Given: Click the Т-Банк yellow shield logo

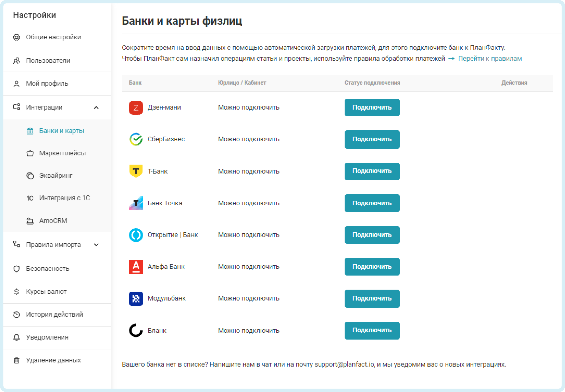Looking at the screenshot, I should point(136,171).
